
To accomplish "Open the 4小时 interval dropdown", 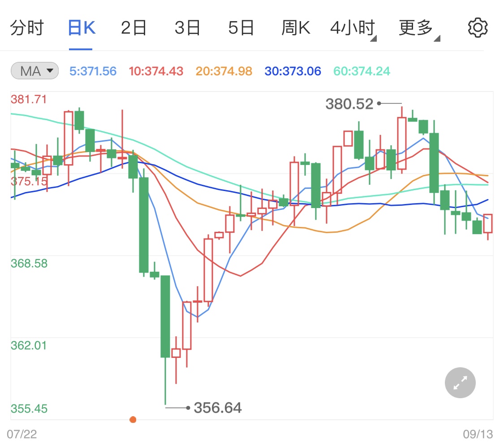I will [353, 29].
